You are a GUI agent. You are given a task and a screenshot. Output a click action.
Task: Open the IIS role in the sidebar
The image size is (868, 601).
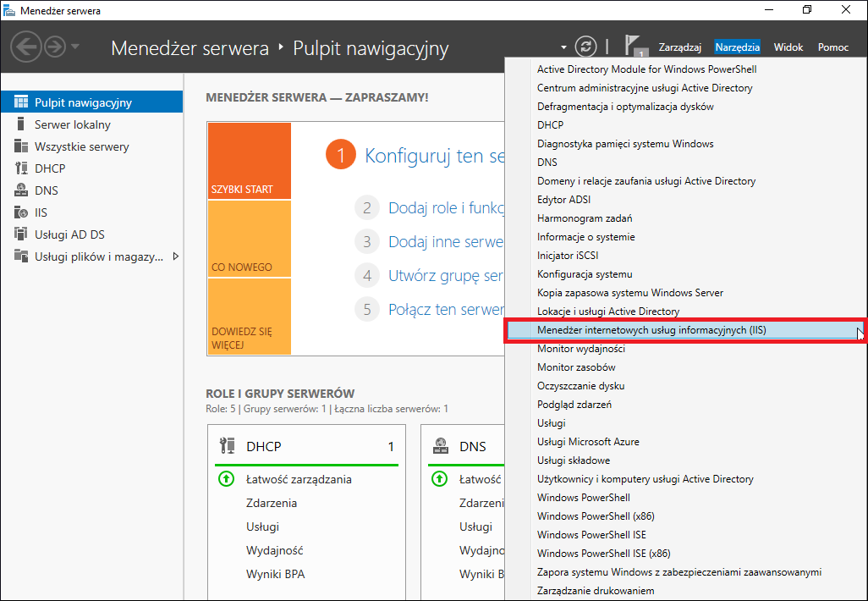pos(41,212)
